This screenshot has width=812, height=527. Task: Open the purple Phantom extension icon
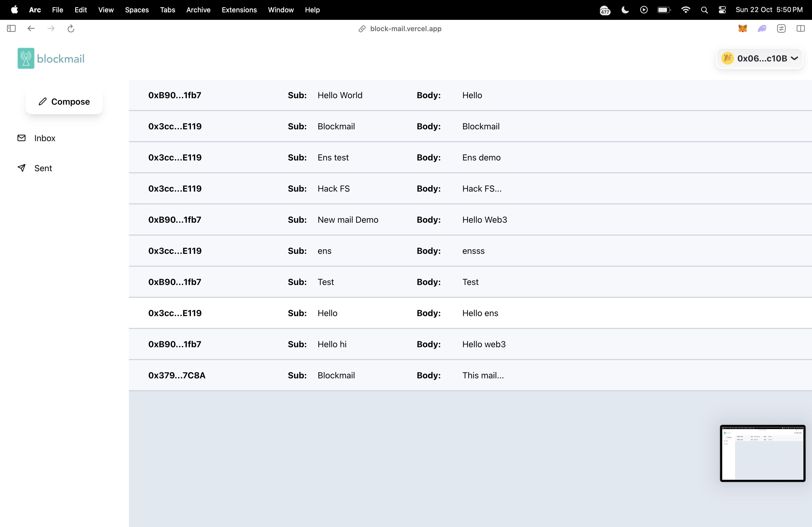pyautogui.click(x=762, y=29)
